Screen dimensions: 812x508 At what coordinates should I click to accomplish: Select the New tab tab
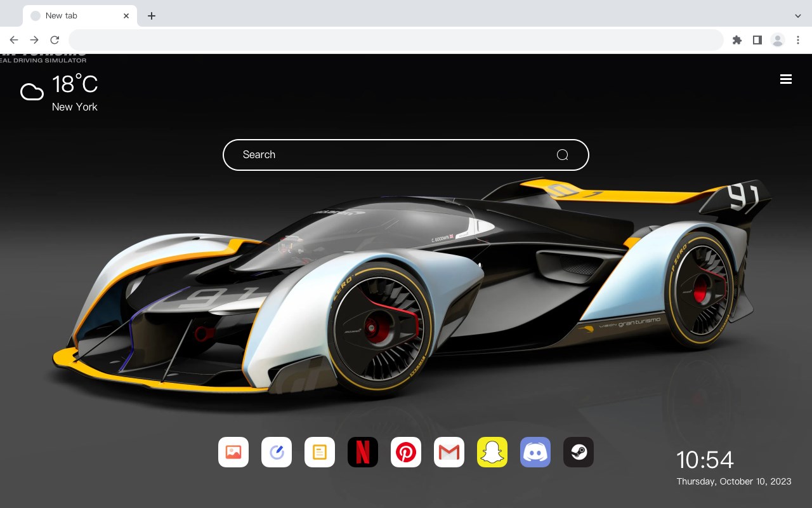pyautogui.click(x=80, y=16)
